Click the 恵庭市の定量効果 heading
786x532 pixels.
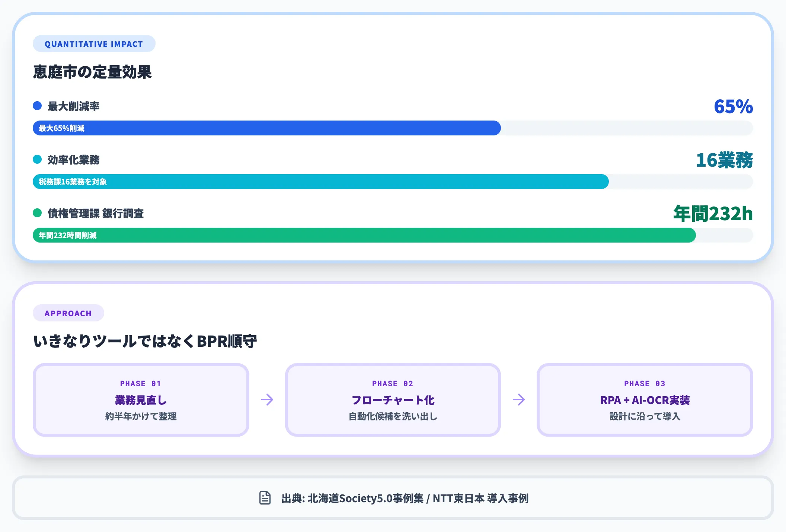[92, 72]
